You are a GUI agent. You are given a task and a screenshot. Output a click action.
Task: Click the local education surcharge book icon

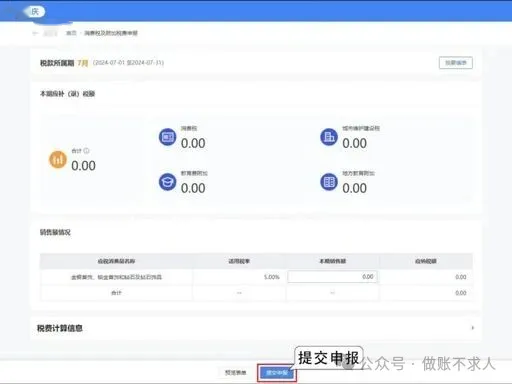click(329, 182)
